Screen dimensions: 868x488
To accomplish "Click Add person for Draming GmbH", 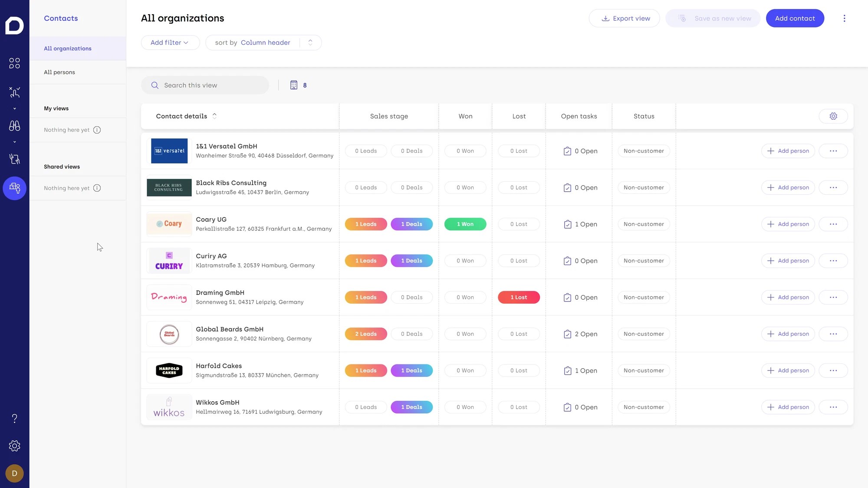I will (x=788, y=297).
